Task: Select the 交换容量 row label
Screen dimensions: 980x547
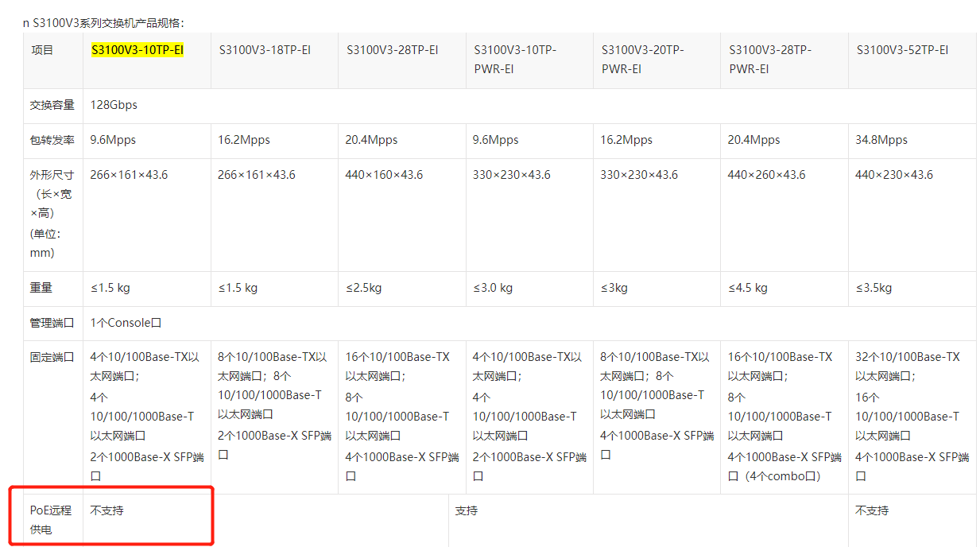Action: [x=52, y=105]
